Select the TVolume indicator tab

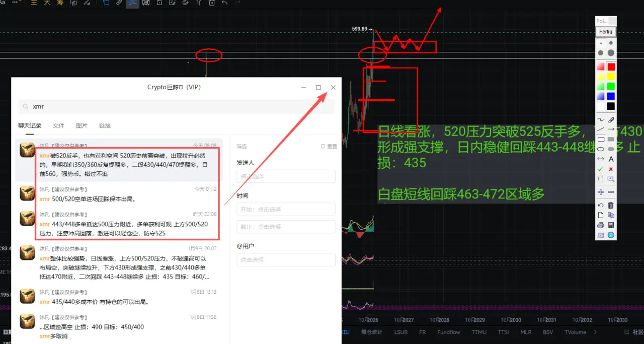pos(575,332)
